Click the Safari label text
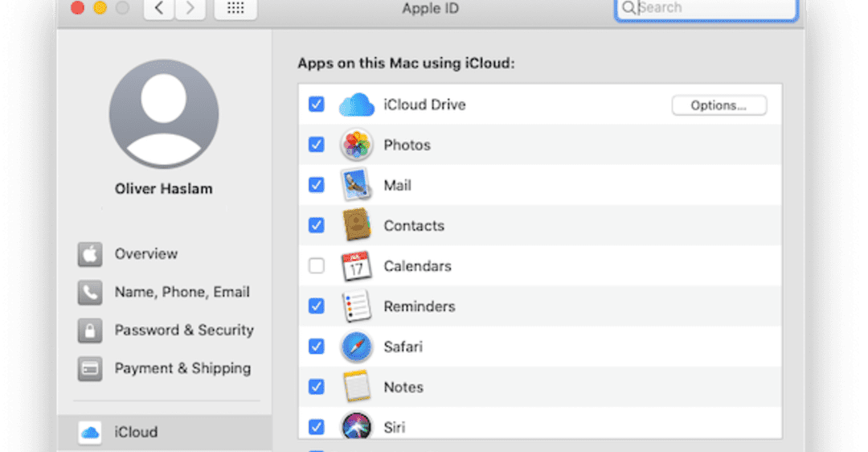Viewport: 868px width, 452px height. (403, 347)
